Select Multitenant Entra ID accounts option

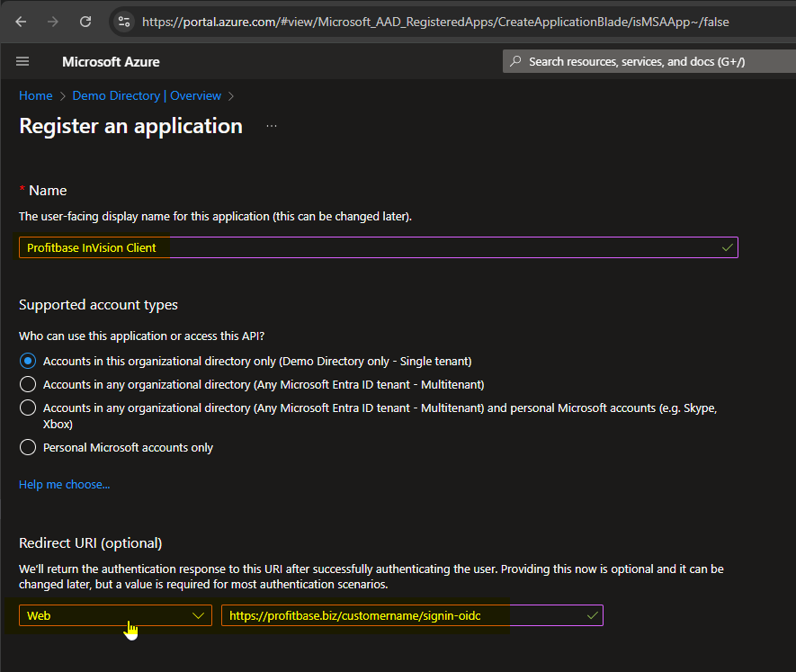[28, 384]
